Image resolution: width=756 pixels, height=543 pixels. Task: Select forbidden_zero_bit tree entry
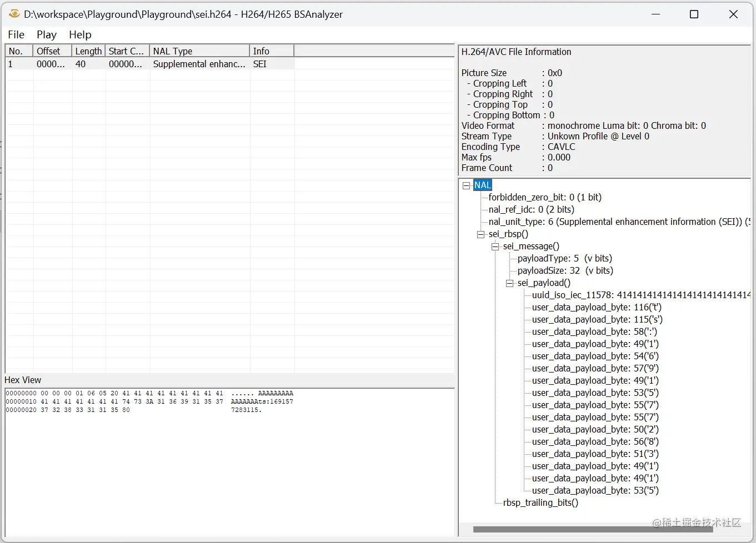click(x=545, y=198)
